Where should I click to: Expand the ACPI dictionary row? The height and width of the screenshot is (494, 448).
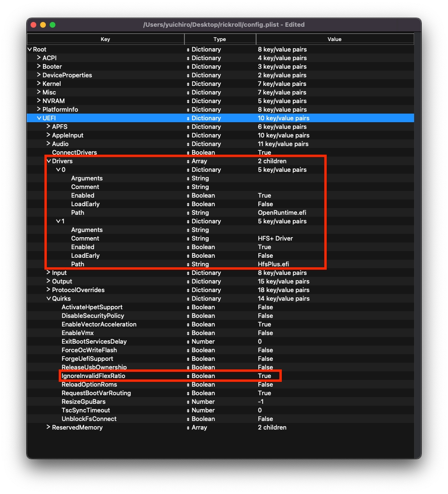coord(39,58)
